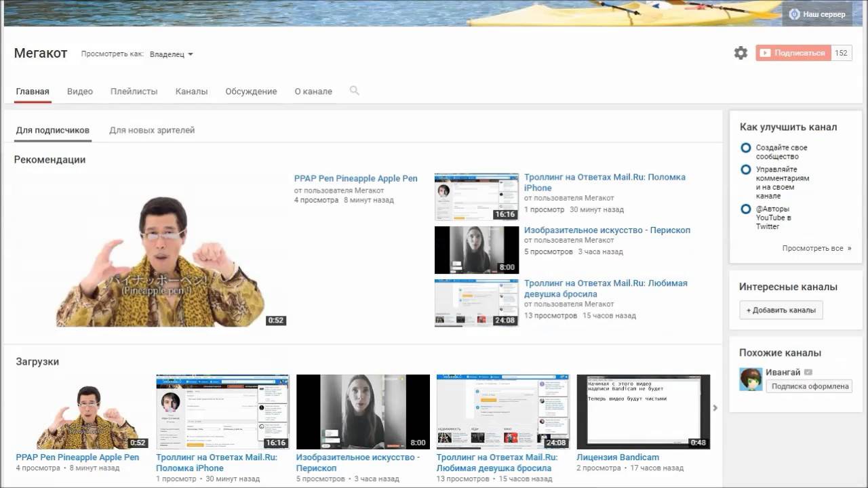868x488 pixels.
Task: Click the "152" subscriber count
Action: (x=842, y=53)
